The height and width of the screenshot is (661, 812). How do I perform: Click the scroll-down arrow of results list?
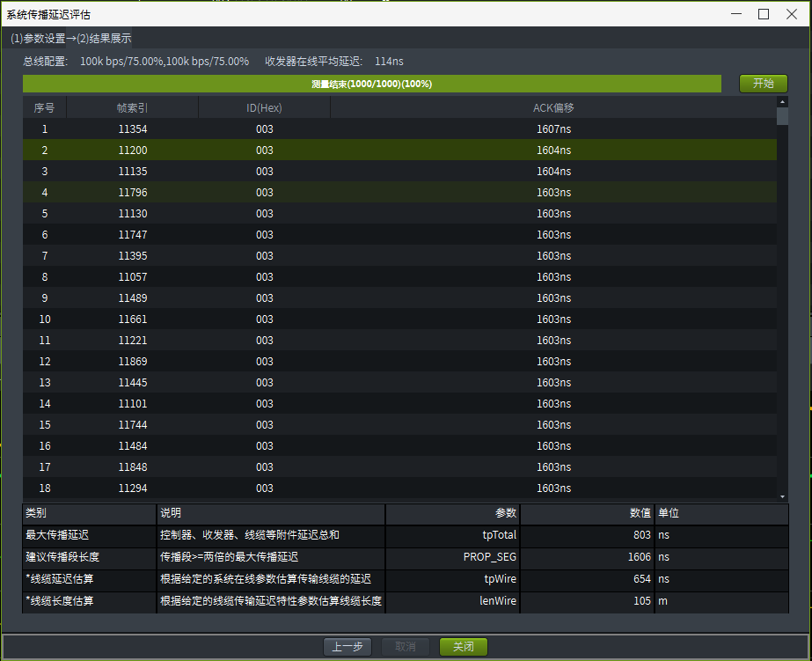click(x=782, y=496)
